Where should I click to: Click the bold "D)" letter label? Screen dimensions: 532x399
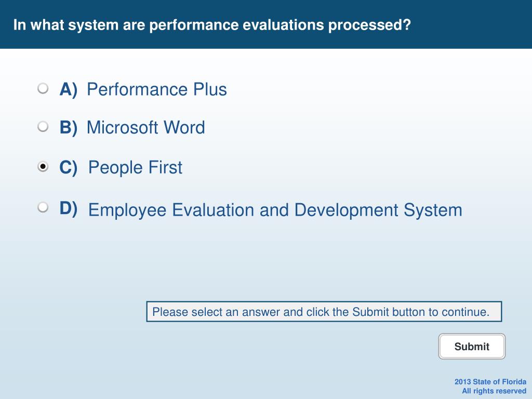(68, 208)
